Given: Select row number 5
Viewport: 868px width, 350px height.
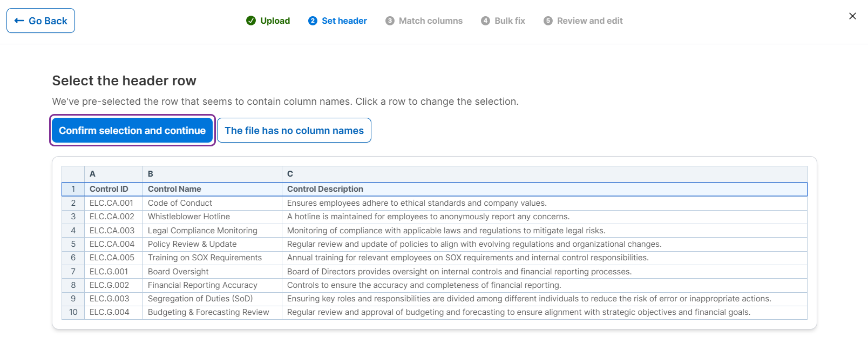Looking at the screenshot, I should click(x=73, y=244).
